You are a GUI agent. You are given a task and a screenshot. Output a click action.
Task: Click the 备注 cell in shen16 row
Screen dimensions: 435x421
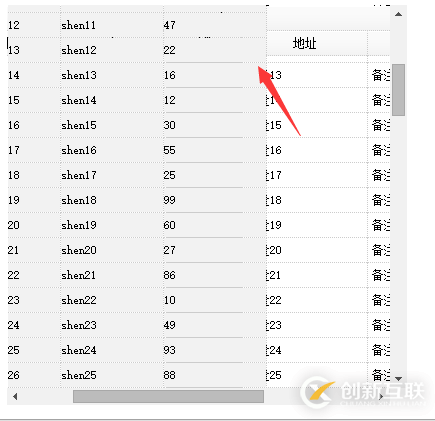(379, 150)
